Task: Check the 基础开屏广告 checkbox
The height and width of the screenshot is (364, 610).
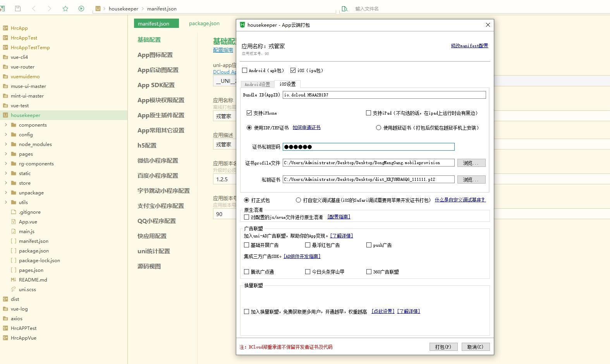Action: pyautogui.click(x=246, y=245)
